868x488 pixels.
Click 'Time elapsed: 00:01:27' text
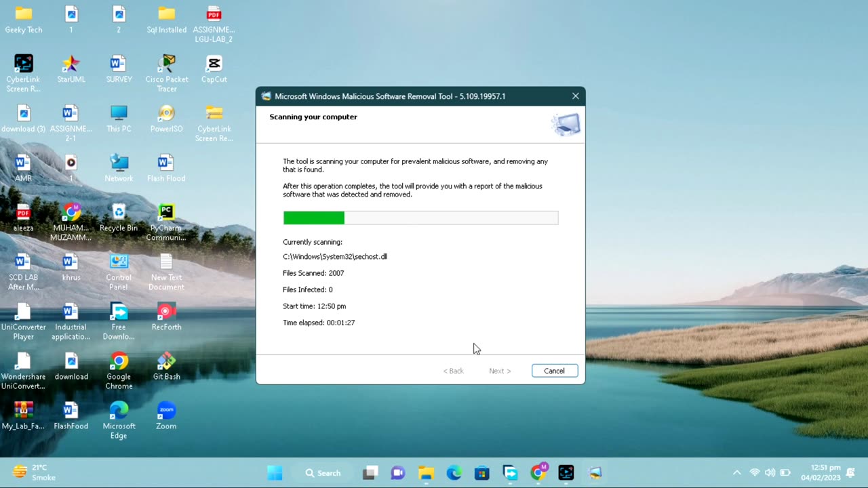click(319, 323)
